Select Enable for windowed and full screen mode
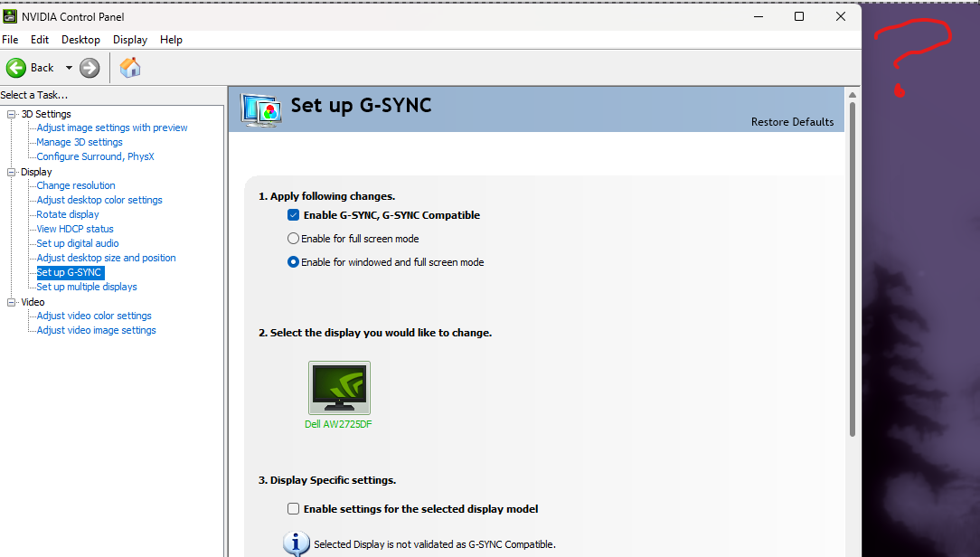The height and width of the screenshot is (557, 980). pos(293,262)
